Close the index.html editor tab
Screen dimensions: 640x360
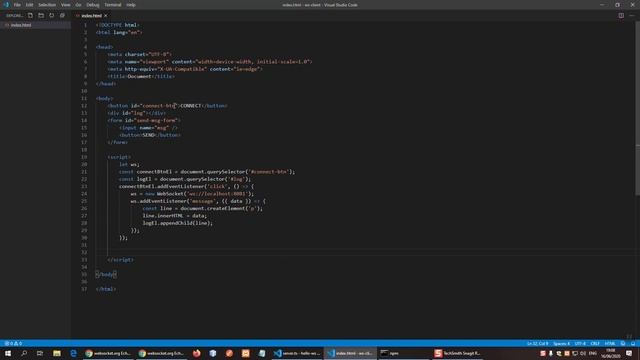tap(106, 16)
